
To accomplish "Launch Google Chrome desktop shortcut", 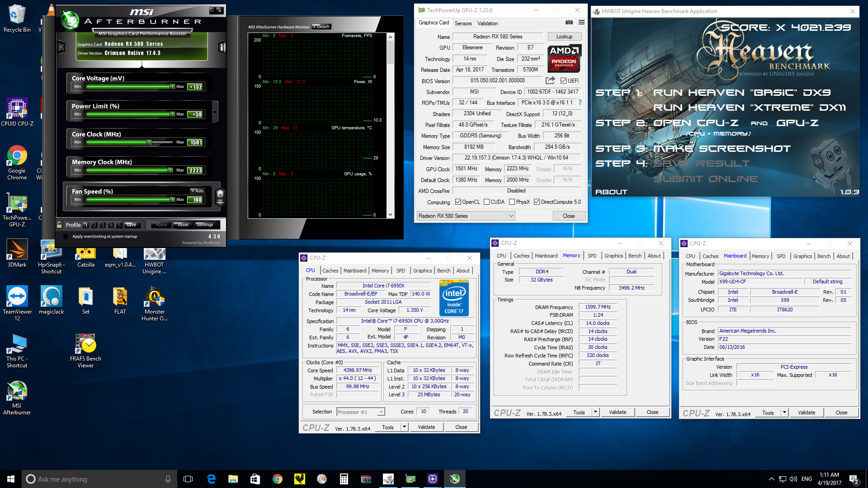I will click(x=17, y=163).
